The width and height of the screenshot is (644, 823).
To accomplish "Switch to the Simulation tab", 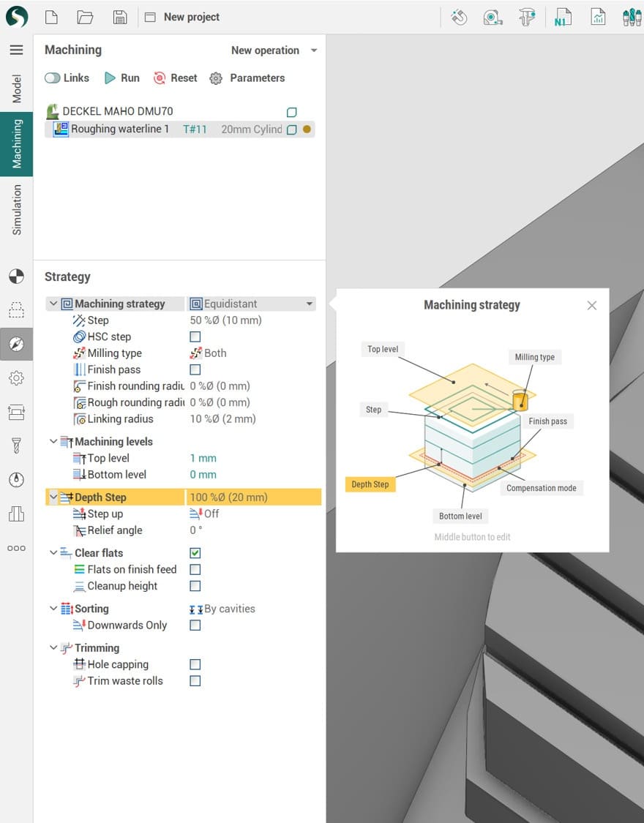I will pos(17,210).
